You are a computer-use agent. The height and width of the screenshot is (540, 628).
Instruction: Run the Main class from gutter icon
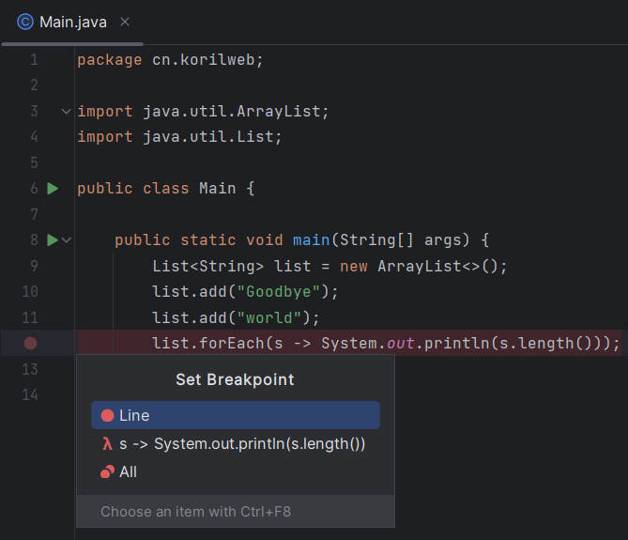pyautogui.click(x=53, y=188)
